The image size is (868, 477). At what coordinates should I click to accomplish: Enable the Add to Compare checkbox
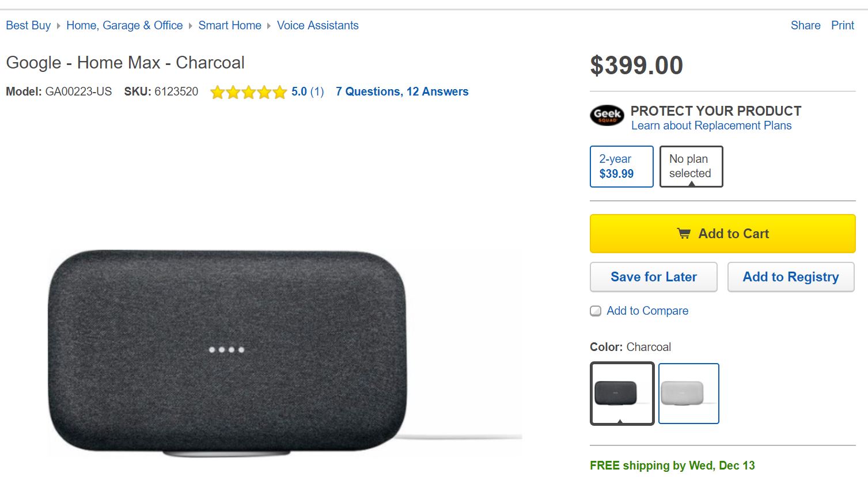coord(595,311)
